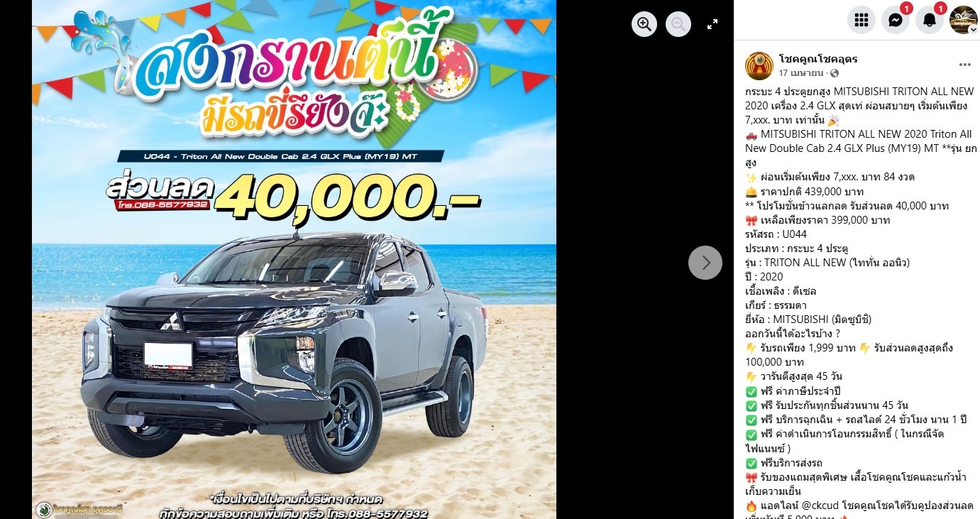Zoom in on the photo
This screenshot has height=519, width=980.
click(644, 24)
